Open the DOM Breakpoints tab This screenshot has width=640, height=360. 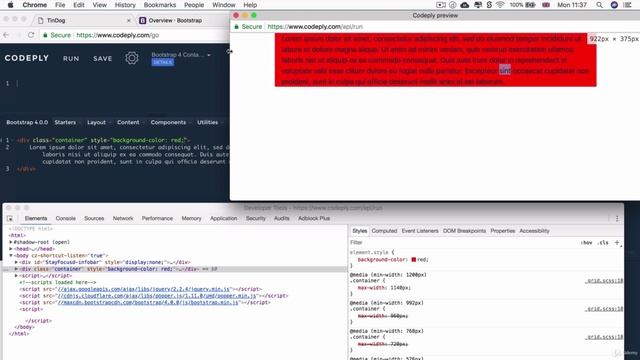464,231
